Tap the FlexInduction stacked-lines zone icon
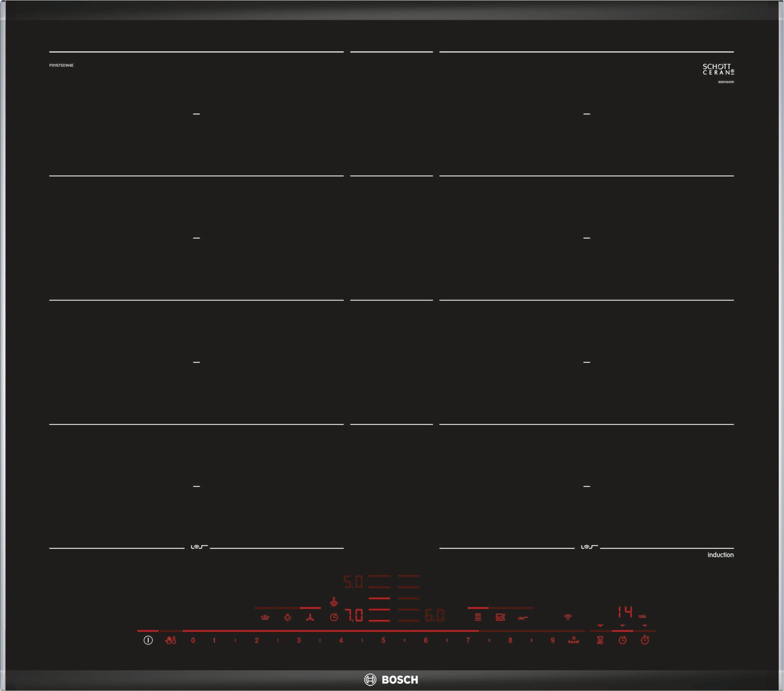784x691 pixels. tap(478, 617)
